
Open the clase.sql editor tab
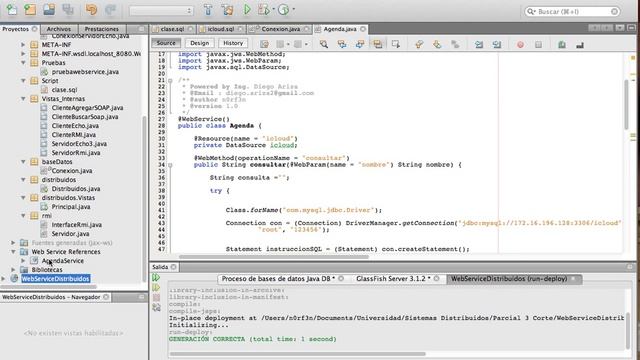click(x=172, y=29)
